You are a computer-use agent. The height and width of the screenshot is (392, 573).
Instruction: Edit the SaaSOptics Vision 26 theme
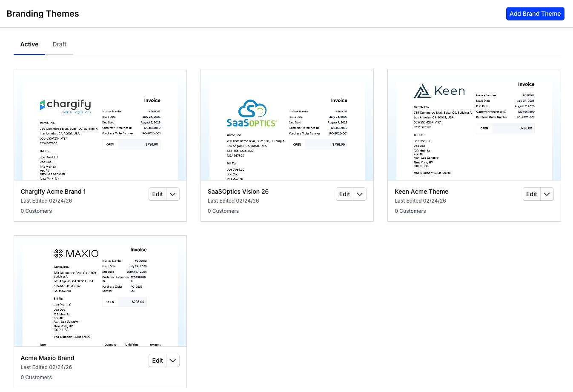click(x=344, y=194)
